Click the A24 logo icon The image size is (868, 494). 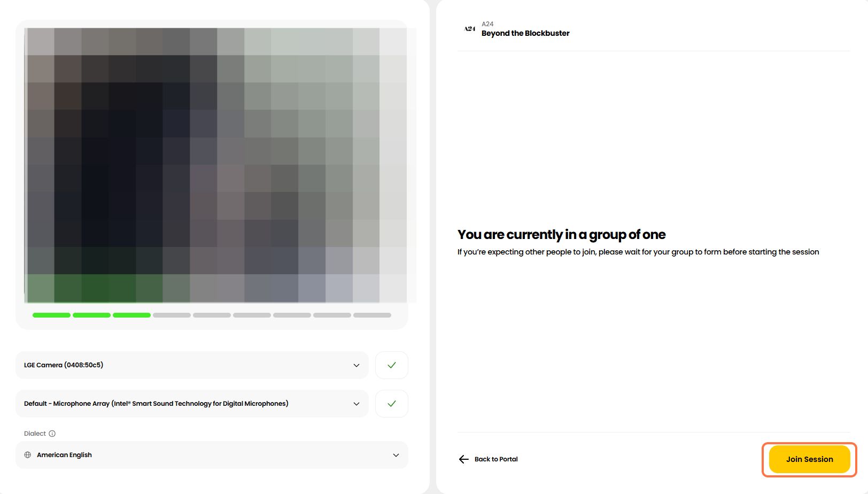470,29
